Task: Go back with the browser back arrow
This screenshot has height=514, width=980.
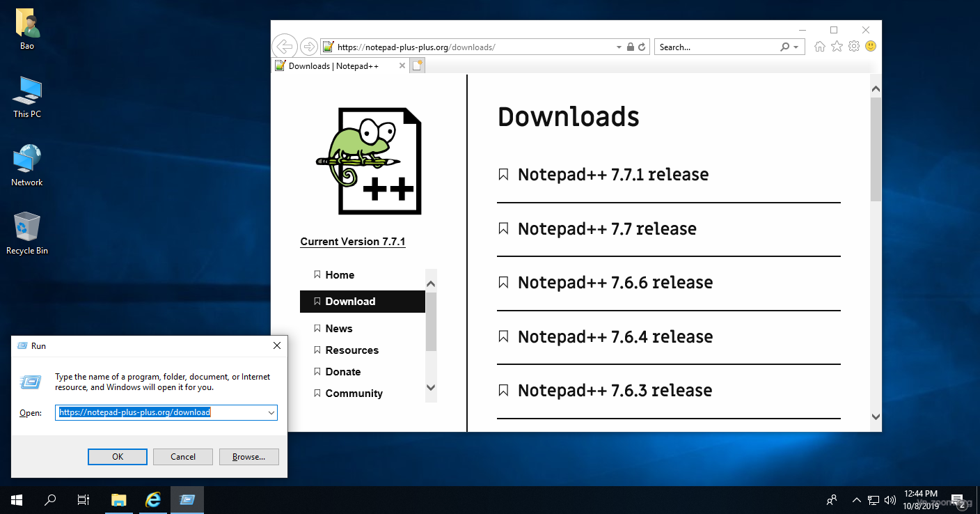Action: (284, 47)
